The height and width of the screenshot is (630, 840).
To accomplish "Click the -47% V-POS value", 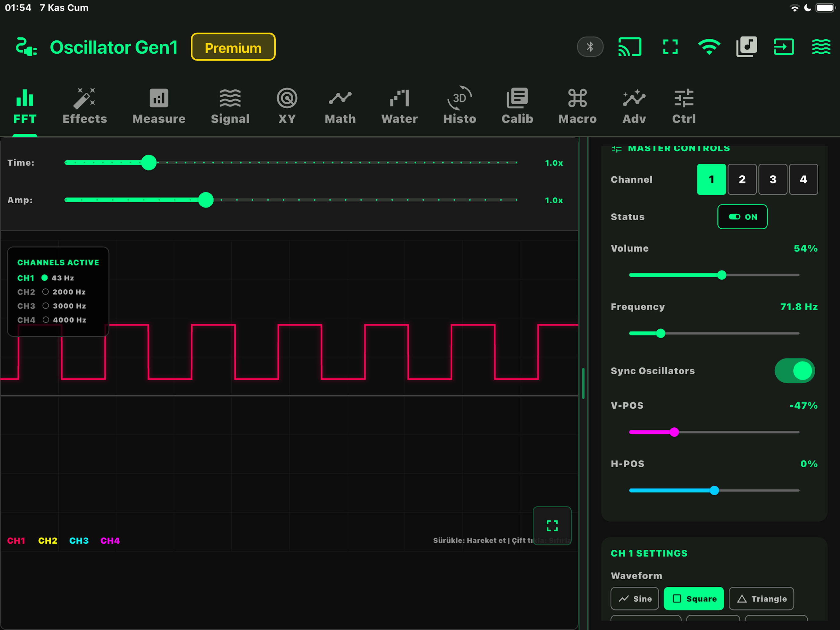I will pos(804,406).
